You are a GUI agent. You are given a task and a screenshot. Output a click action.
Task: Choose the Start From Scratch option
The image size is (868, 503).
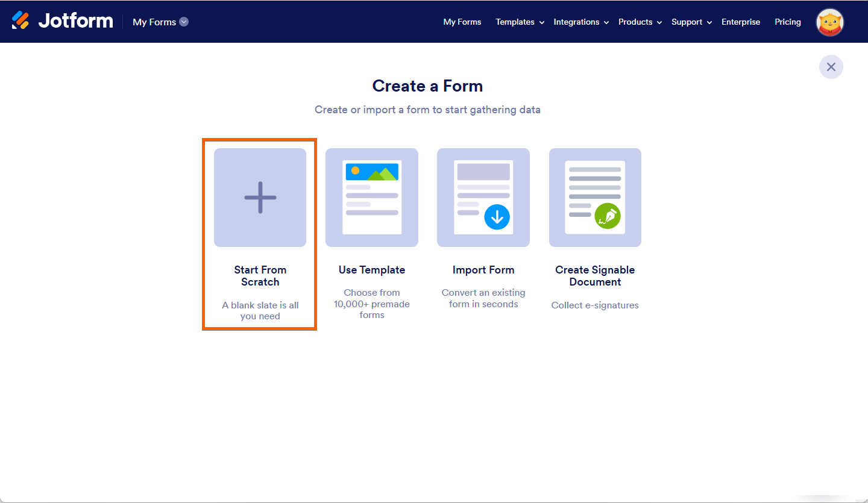coord(260,235)
